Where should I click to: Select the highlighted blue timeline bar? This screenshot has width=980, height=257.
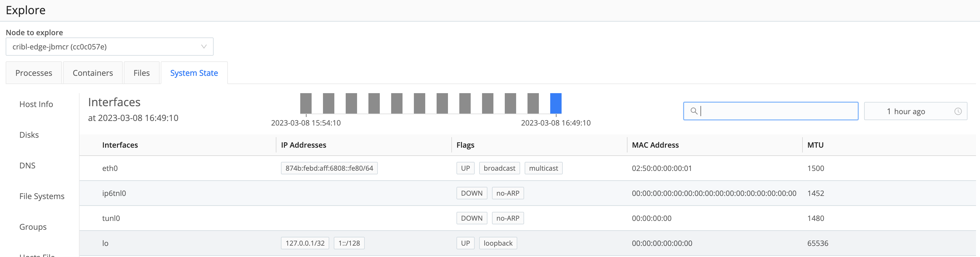(x=556, y=103)
